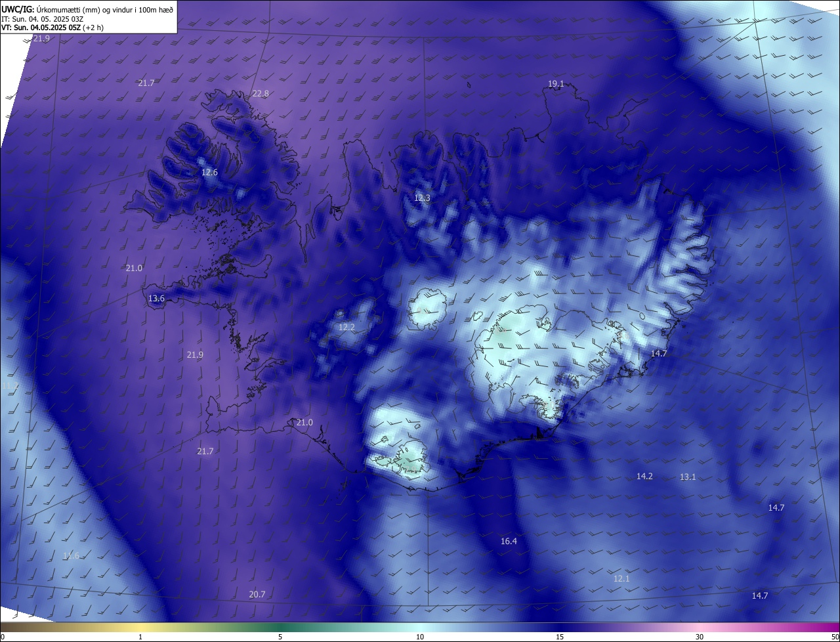Click the "15" tick label on the color scale
The width and height of the screenshot is (840, 642).
[x=560, y=637]
